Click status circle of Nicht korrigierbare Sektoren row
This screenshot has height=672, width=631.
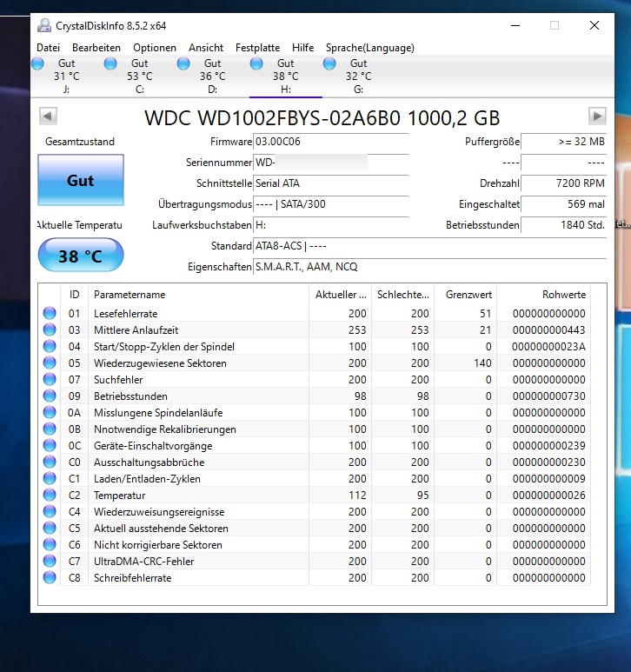(x=50, y=544)
